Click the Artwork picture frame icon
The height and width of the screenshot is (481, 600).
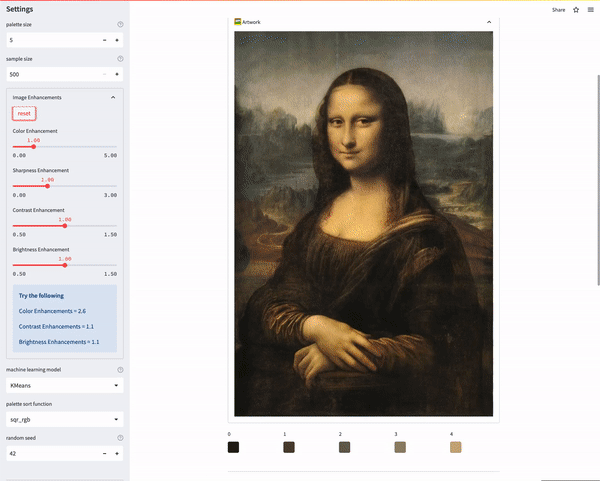238,22
